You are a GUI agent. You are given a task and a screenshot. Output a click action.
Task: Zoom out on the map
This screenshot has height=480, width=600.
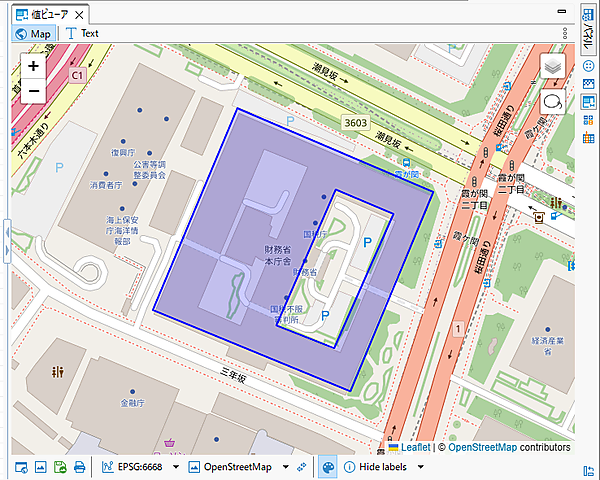34,91
